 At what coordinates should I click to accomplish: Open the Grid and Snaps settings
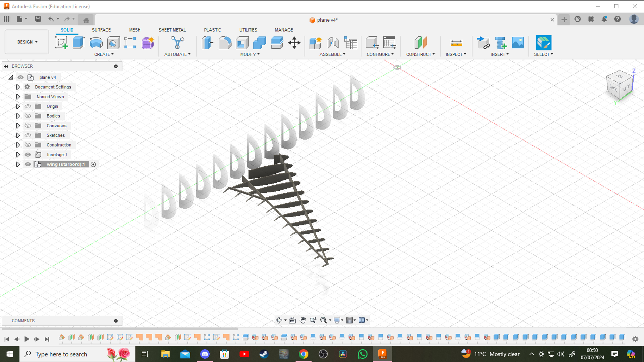(350, 320)
